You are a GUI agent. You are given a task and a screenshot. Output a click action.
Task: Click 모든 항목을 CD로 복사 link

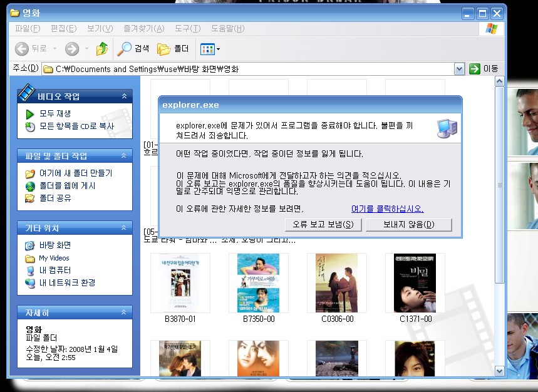[76, 126]
